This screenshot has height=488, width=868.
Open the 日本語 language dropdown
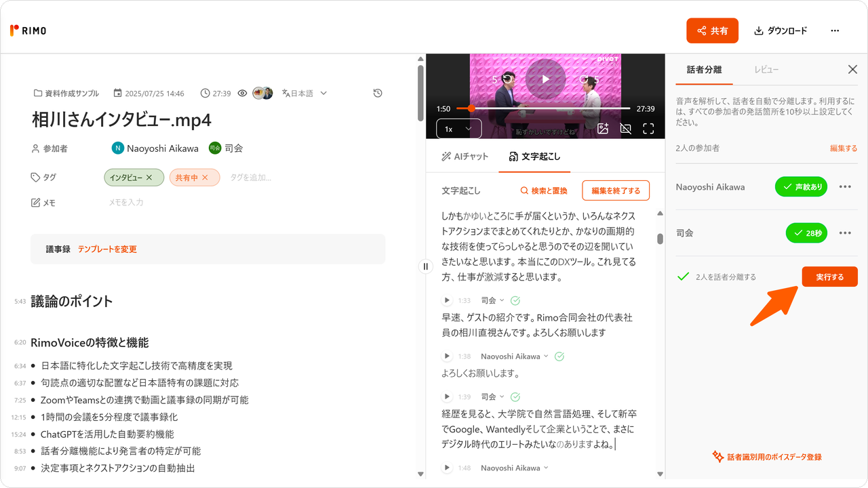point(304,94)
